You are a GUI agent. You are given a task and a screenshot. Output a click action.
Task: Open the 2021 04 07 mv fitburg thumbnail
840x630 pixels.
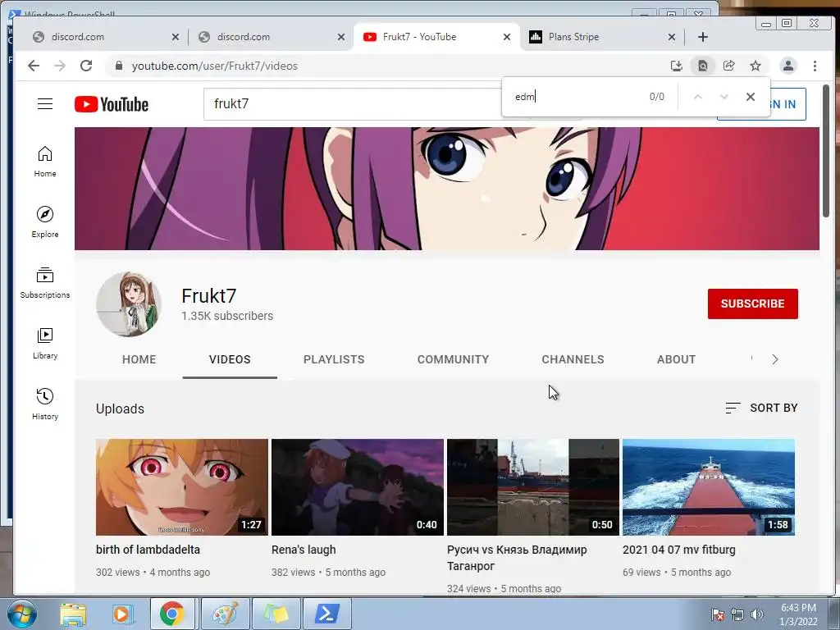[x=708, y=487]
